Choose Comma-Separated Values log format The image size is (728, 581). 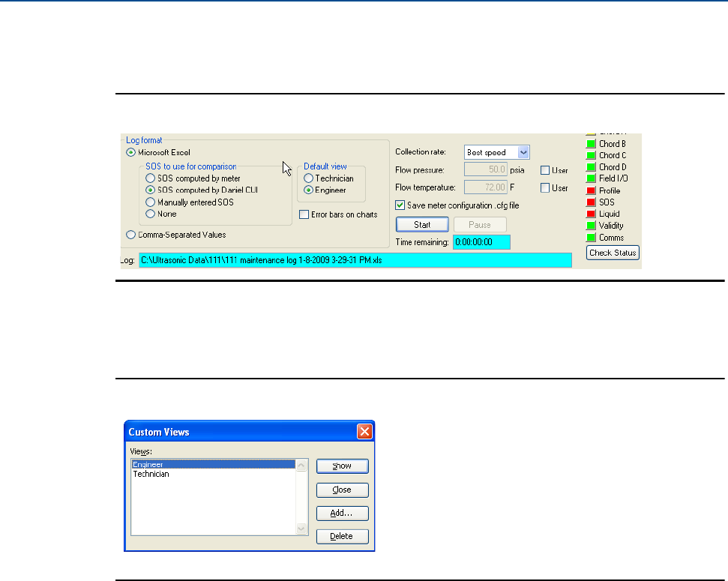131,235
